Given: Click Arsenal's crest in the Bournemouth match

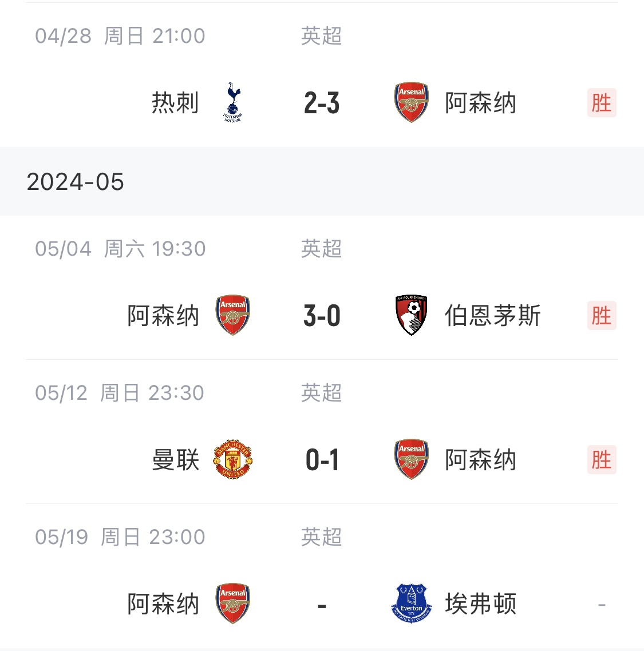Looking at the screenshot, I should (x=232, y=315).
